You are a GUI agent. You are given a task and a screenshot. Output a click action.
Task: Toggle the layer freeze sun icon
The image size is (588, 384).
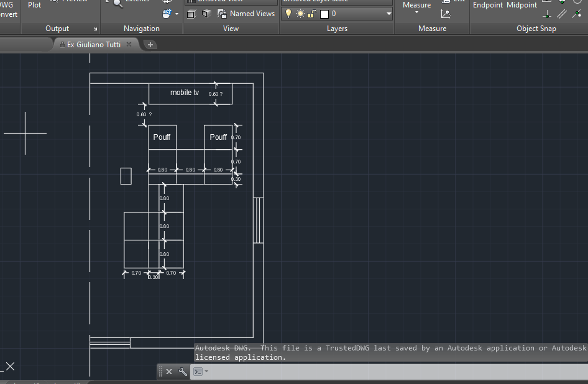pos(300,14)
